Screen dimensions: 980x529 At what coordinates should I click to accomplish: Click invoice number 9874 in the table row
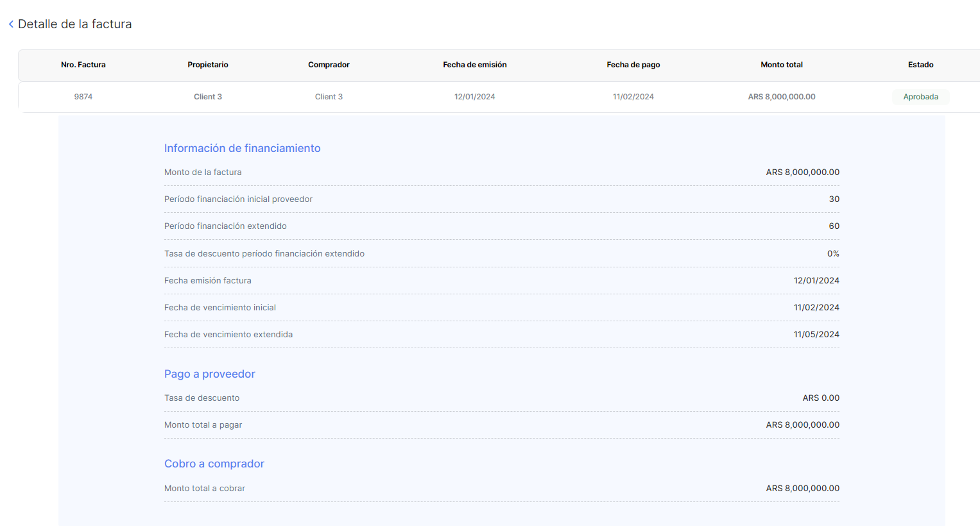[x=83, y=97]
